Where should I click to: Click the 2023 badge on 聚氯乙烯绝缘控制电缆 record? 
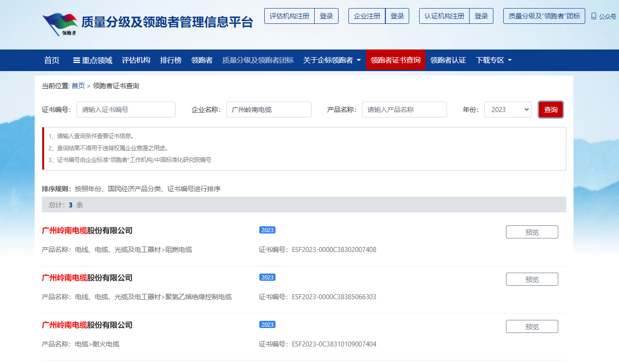click(267, 277)
